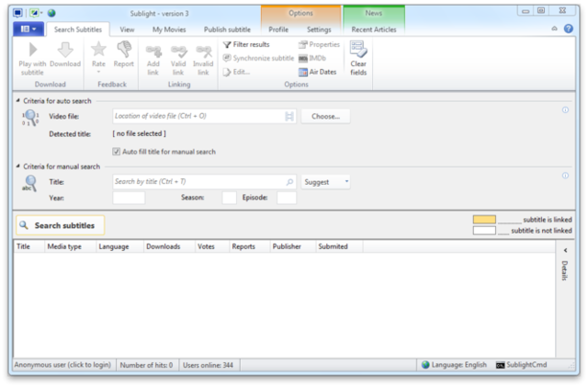Collapse Criteria for auto search section

pyautogui.click(x=17, y=100)
